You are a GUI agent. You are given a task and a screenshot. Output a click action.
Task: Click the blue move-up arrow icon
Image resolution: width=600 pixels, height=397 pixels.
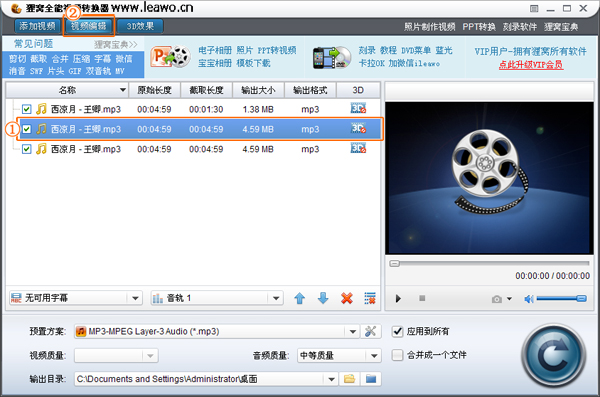click(x=300, y=298)
